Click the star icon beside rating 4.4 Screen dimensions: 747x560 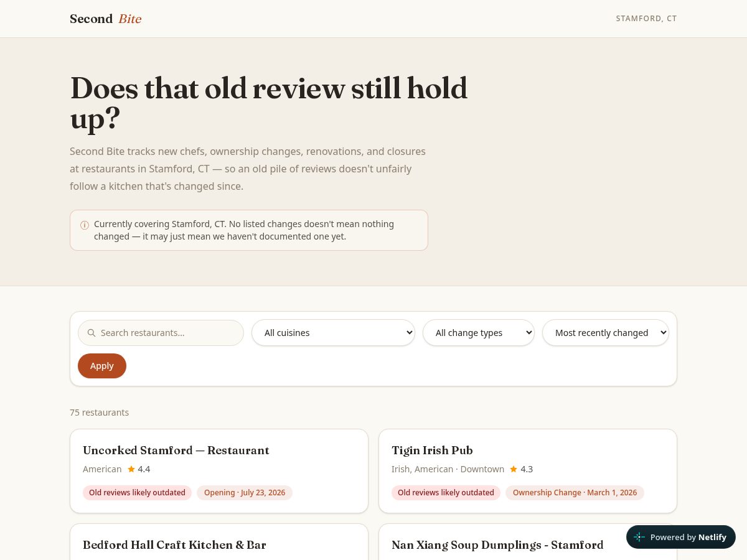tap(131, 469)
